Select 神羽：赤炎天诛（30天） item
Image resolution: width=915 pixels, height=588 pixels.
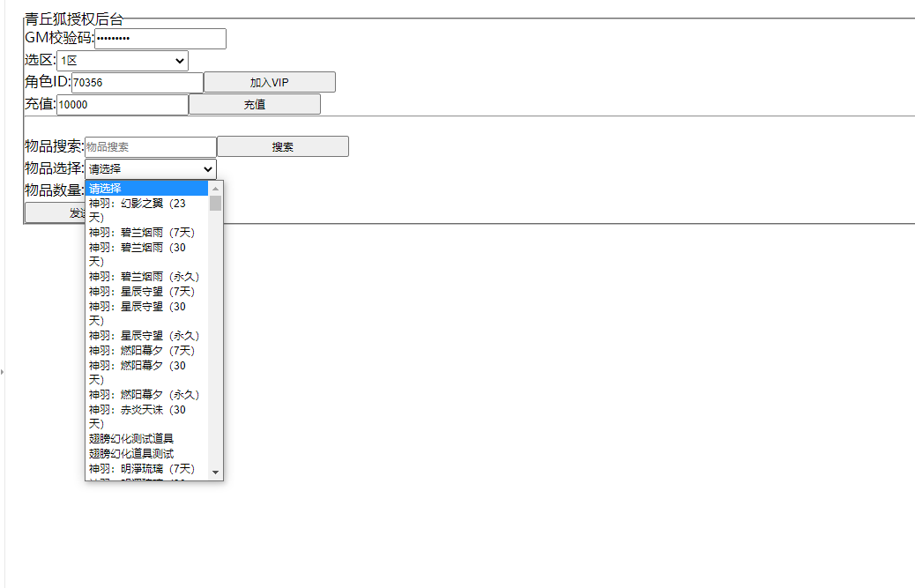click(x=146, y=417)
